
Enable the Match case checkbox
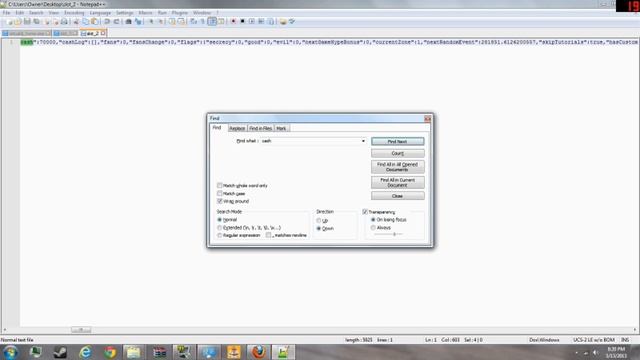click(220, 193)
